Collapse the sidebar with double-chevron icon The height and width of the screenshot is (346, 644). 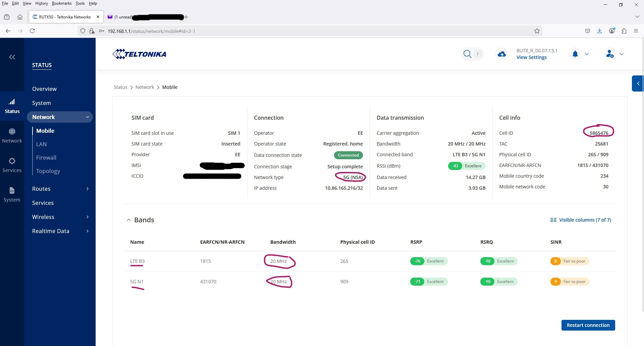12,57
